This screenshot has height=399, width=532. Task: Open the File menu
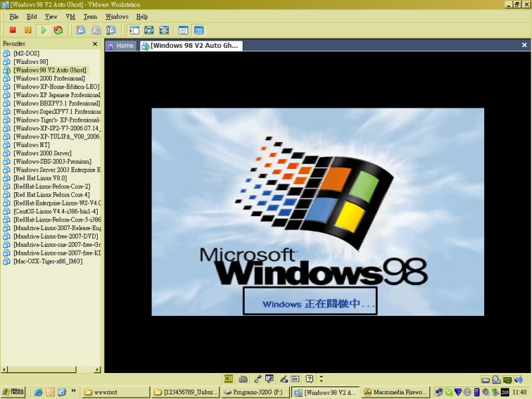click(14, 16)
